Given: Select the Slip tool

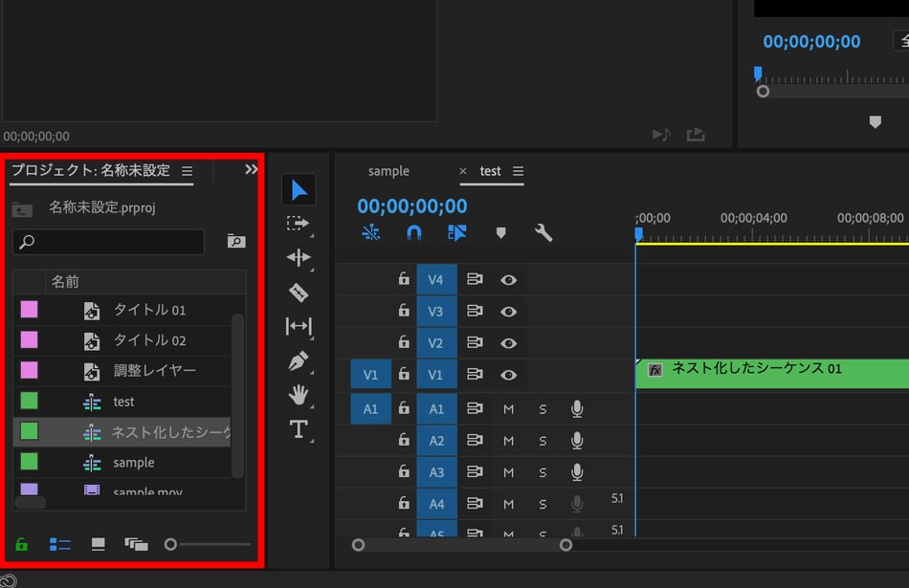Looking at the screenshot, I should coord(299,327).
